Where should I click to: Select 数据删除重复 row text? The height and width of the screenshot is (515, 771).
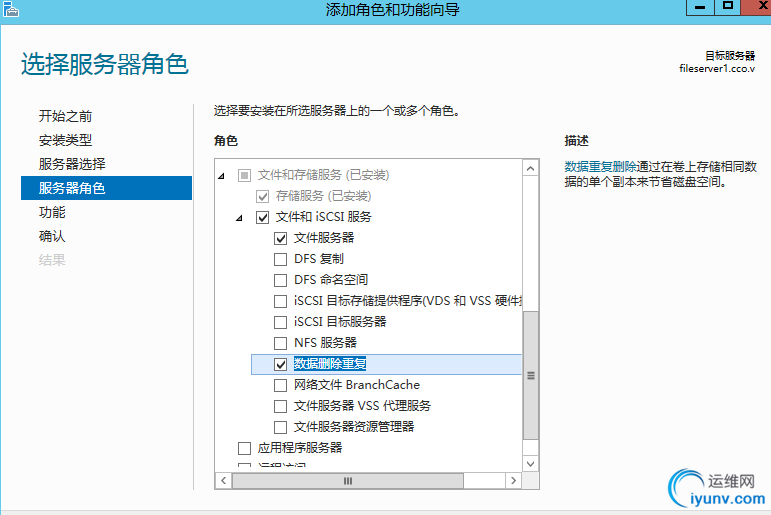click(330, 364)
